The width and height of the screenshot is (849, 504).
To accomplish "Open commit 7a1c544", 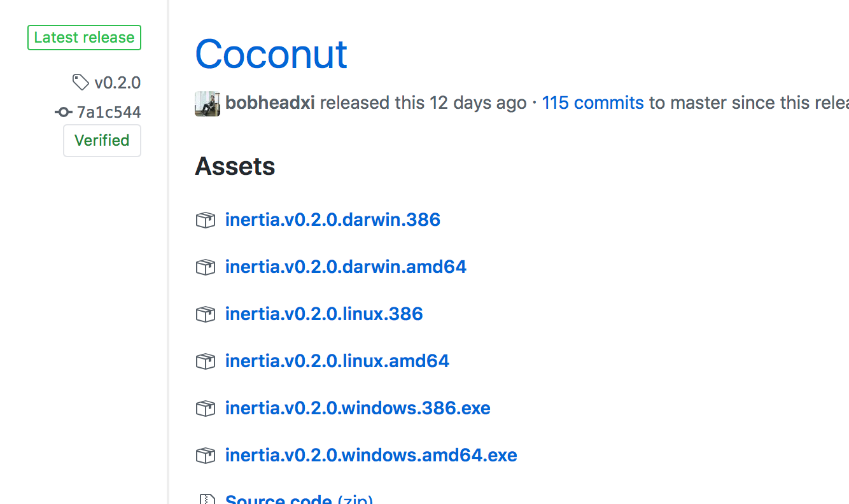I will point(109,112).
